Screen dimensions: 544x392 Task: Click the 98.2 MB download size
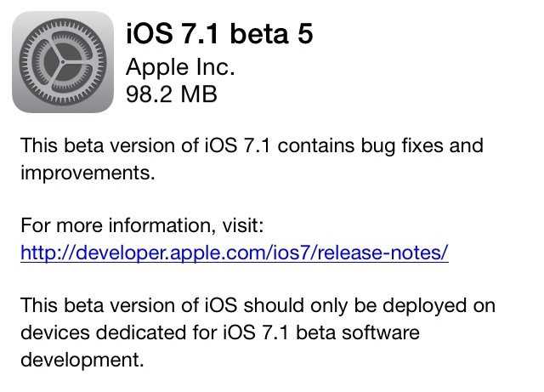(172, 94)
